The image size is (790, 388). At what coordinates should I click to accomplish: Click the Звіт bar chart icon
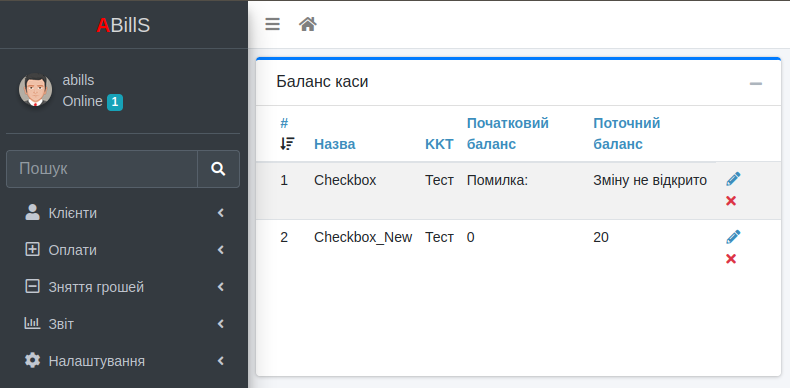click(x=32, y=323)
